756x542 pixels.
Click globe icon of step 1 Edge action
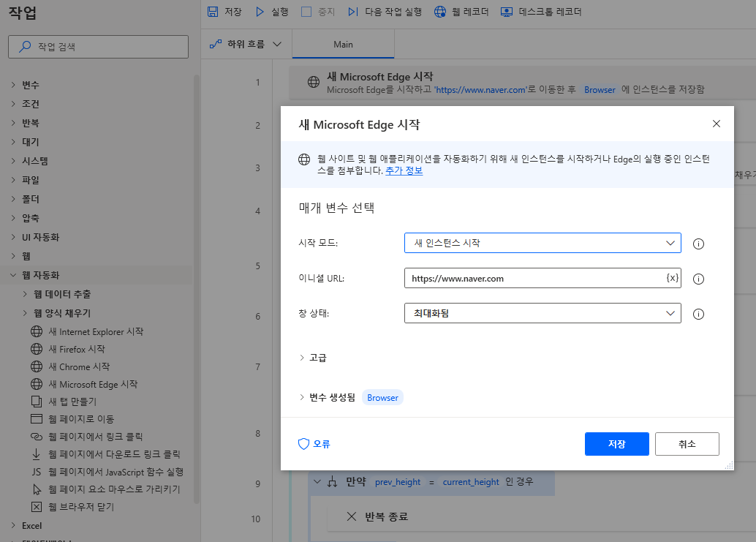(x=314, y=82)
